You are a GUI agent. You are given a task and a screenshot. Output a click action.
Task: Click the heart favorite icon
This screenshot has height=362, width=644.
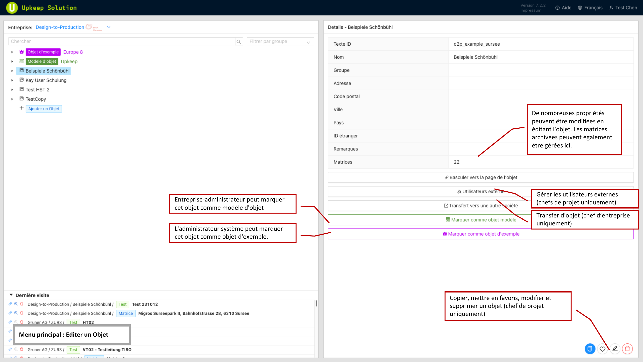coord(603,349)
